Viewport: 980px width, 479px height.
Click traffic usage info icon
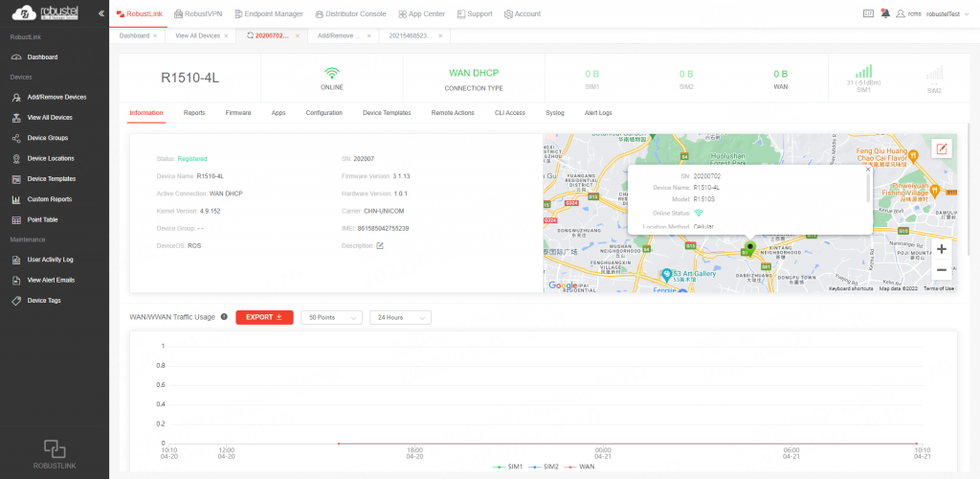[224, 317]
